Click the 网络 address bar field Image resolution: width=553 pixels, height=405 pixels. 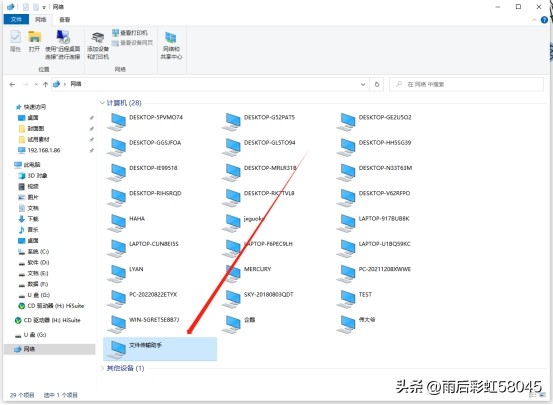[210, 84]
